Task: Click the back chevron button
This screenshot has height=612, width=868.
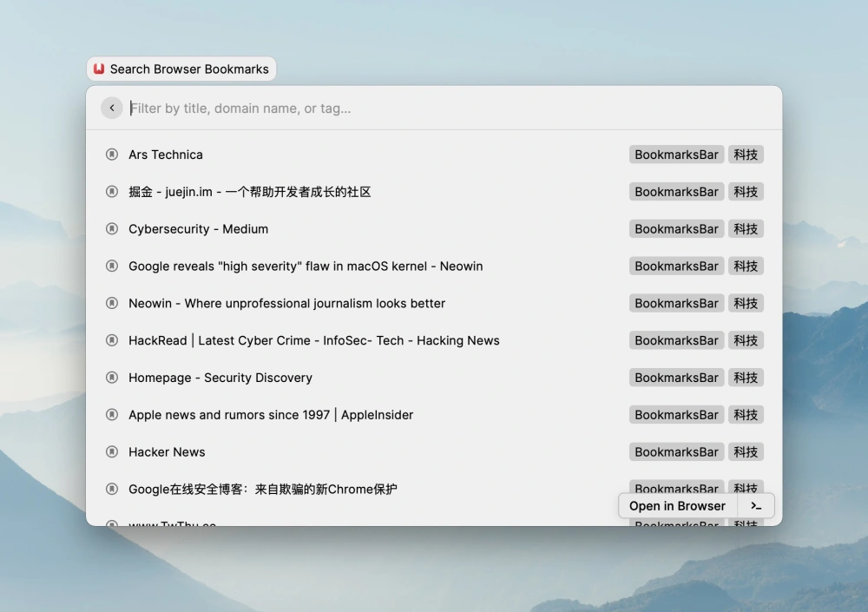Action: [111, 108]
